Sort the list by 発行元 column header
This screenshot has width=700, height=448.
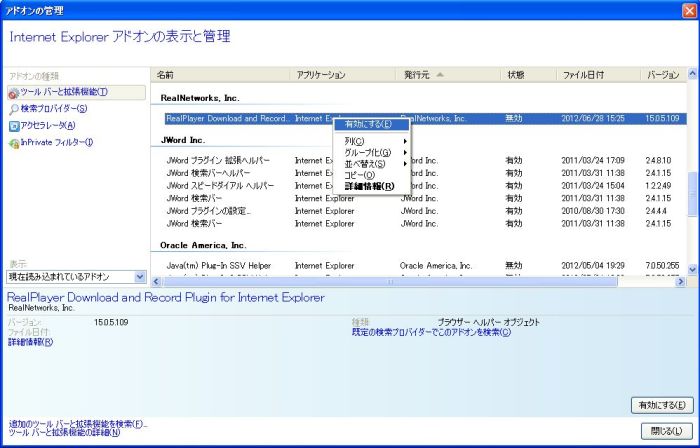(425, 75)
